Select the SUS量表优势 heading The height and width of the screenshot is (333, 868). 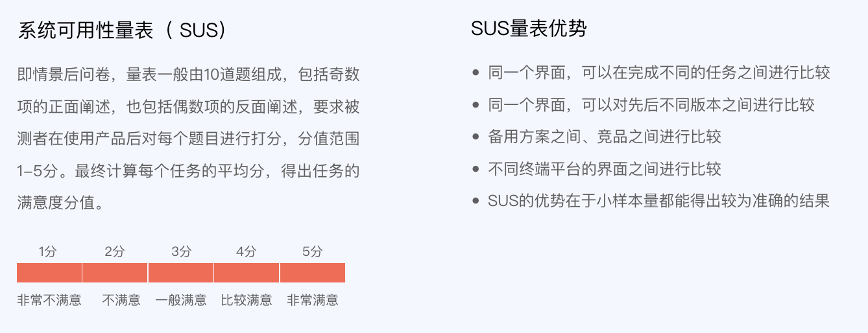[529, 29]
